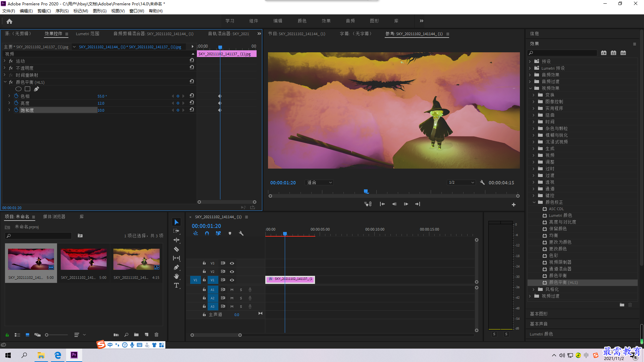
Task: Collapse the 颜色平衡 (HLS) effect
Action: point(5,82)
